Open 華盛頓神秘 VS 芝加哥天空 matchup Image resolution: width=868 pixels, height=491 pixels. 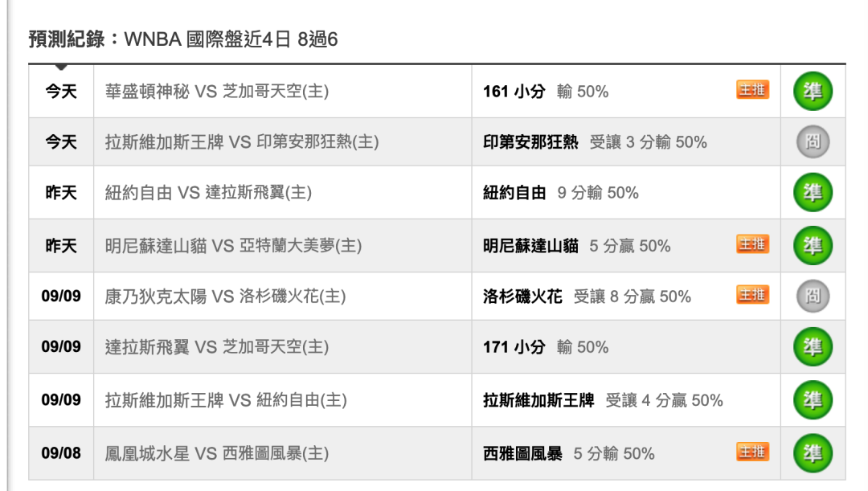(217, 92)
